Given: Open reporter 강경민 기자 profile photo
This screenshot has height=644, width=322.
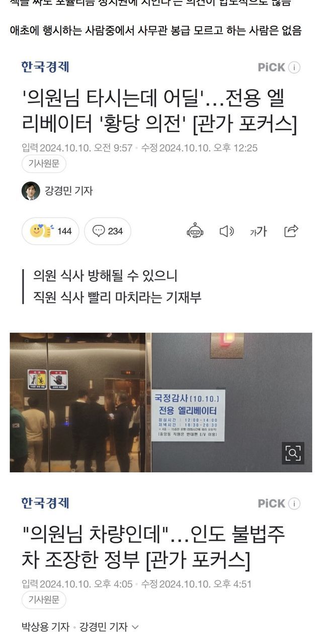Looking at the screenshot, I should click(31, 191).
